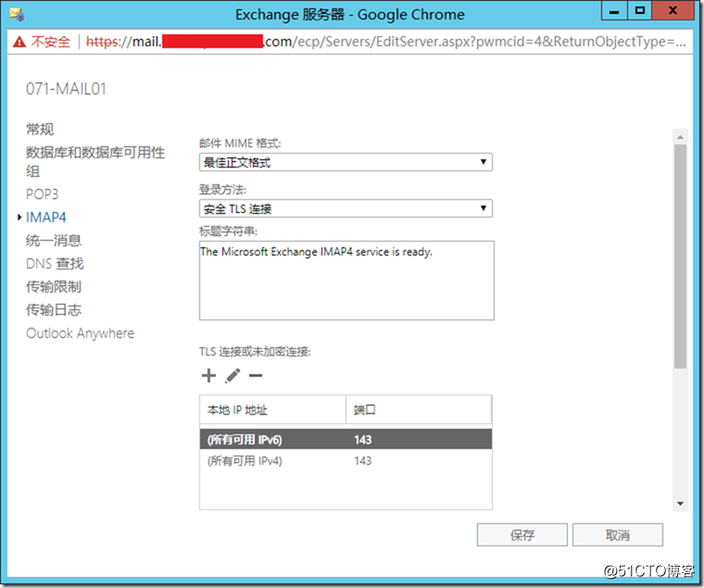Switch to the POP3 section
Image resolution: width=704 pixels, height=588 pixels.
point(43,194)
